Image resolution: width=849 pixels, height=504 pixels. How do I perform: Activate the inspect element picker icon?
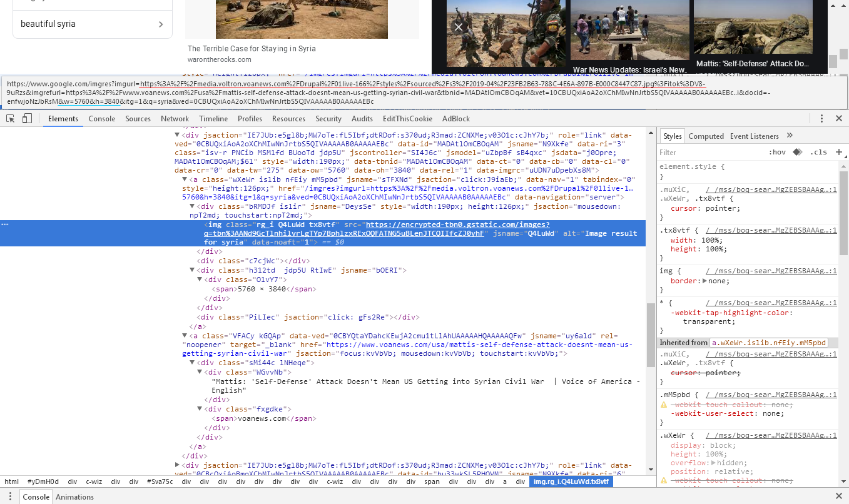(x=11, y=119)
